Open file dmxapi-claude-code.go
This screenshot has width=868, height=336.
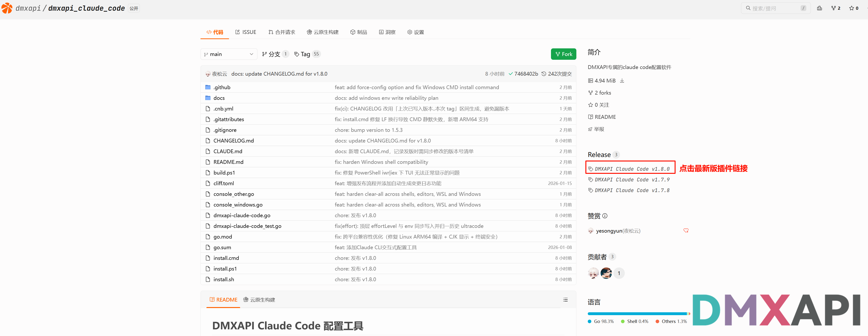tap(242, 216)
